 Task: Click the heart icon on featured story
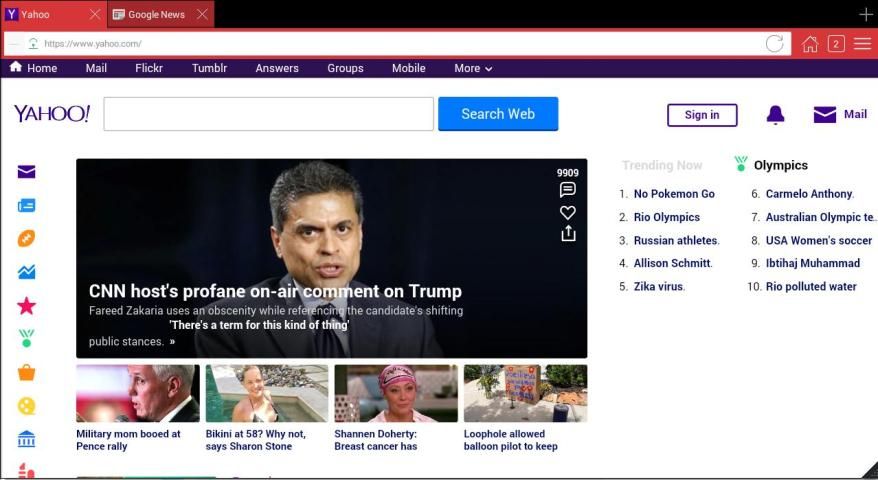coord(567,212)
